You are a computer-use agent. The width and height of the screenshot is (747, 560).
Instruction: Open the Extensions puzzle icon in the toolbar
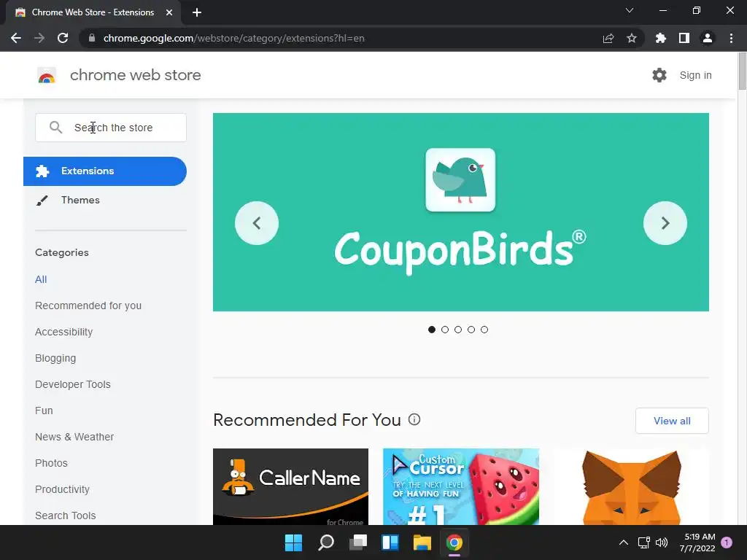(661, 38)
